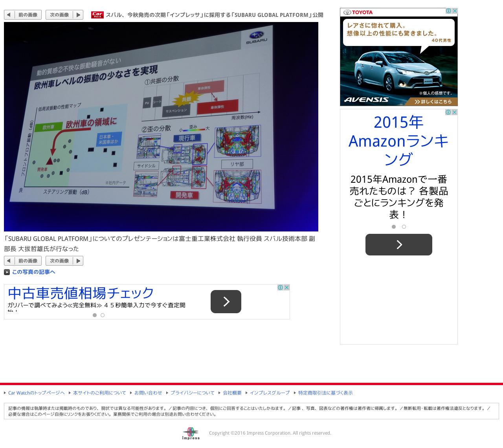Select second carousel dot in Amazon ad
503x448 pixels.
(x=404, y=227)
